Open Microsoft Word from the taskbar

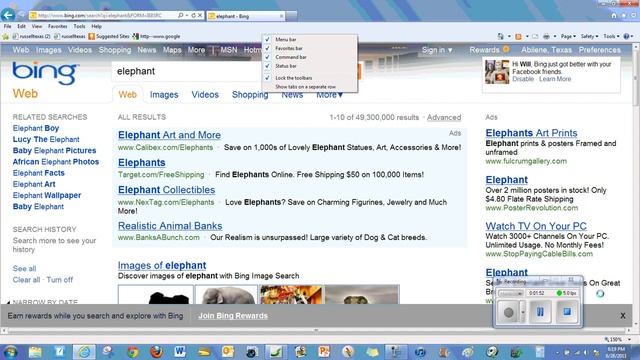[180, 351]
